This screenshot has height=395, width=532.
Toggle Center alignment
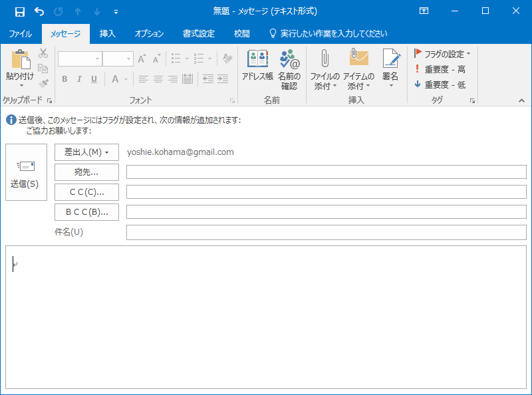[x=158, y=79]
